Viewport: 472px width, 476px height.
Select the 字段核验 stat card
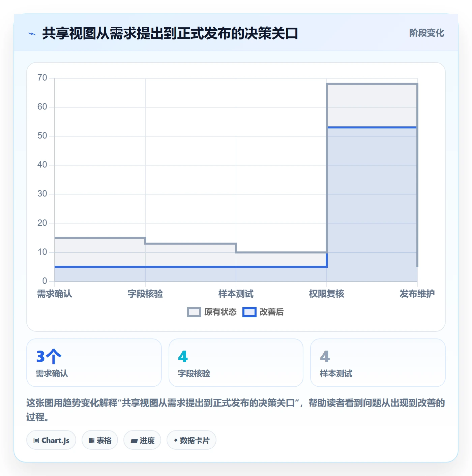pyautogui.click(x=236, y=363)
